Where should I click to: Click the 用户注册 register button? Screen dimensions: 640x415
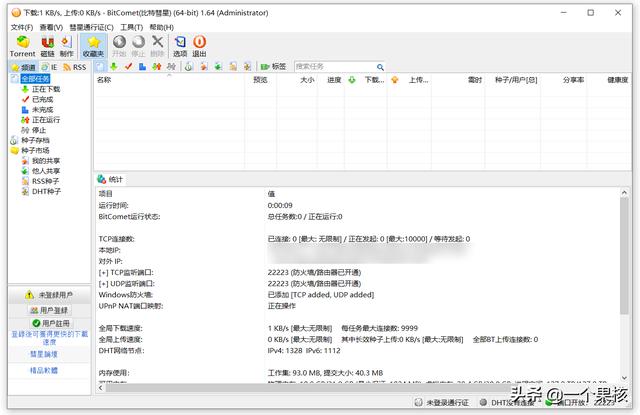tap(51, 323)
